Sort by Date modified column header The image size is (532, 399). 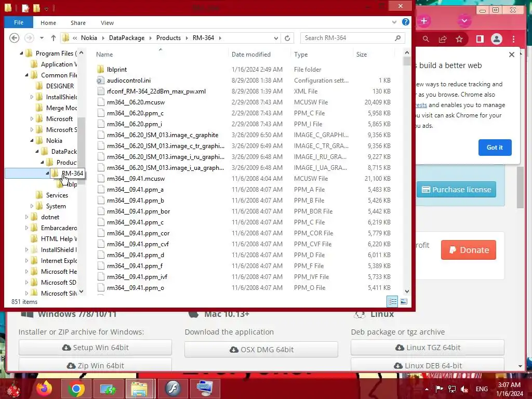click(x=251, y=54)
